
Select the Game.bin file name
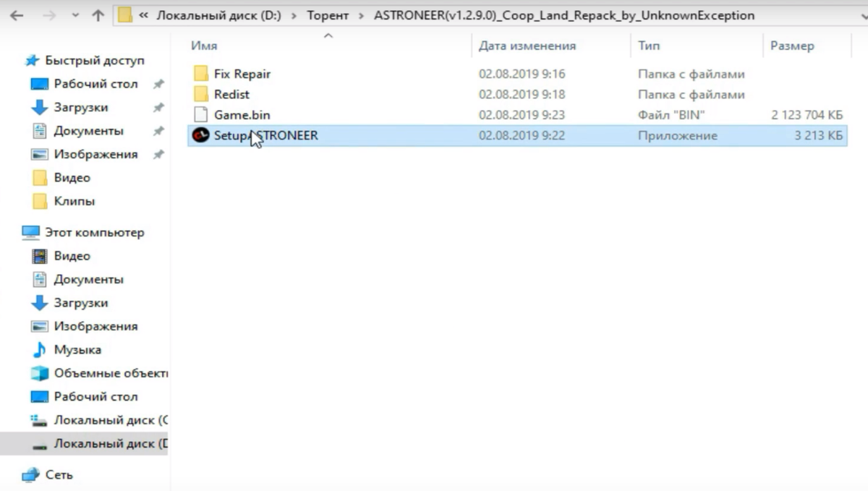[x=242, y=114]
